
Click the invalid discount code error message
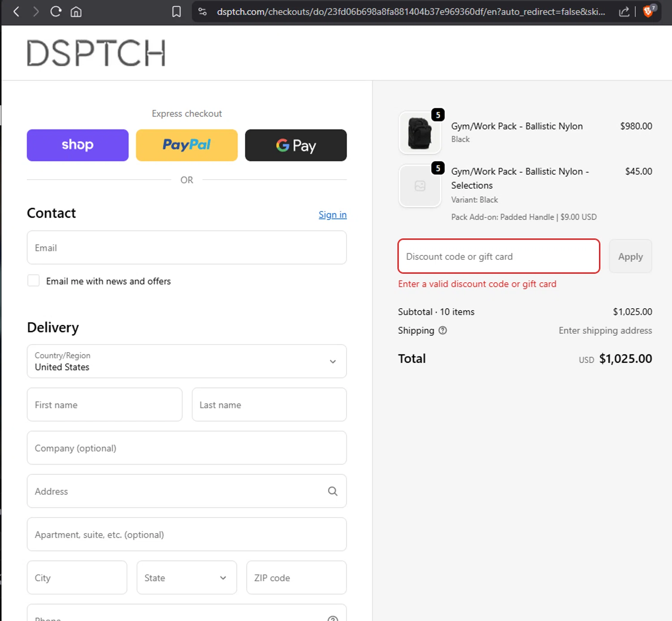(x=477, y=284)
